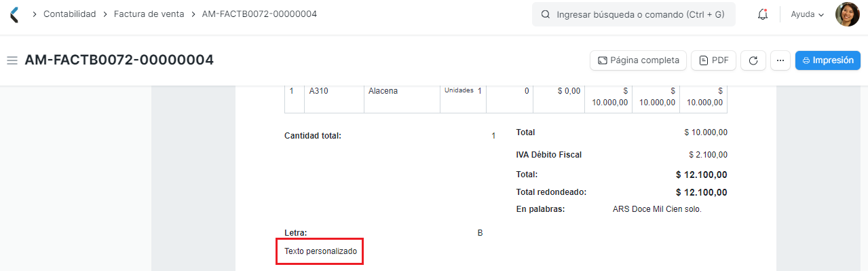This screenshot has height=271, width=868.
Task: Focus the search or command box
Action: click(x=634, y=14)
